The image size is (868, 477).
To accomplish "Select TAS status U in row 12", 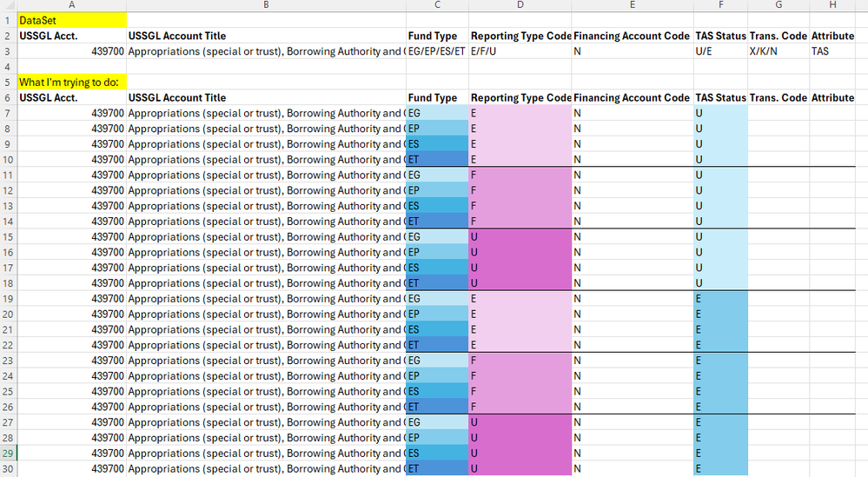I will [x=721, y=190].
